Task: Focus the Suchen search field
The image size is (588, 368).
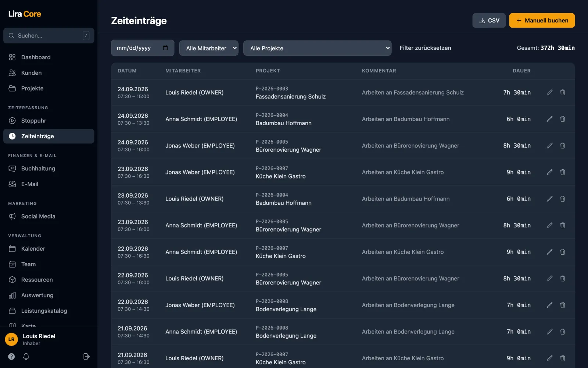Action: click(49, 36)
